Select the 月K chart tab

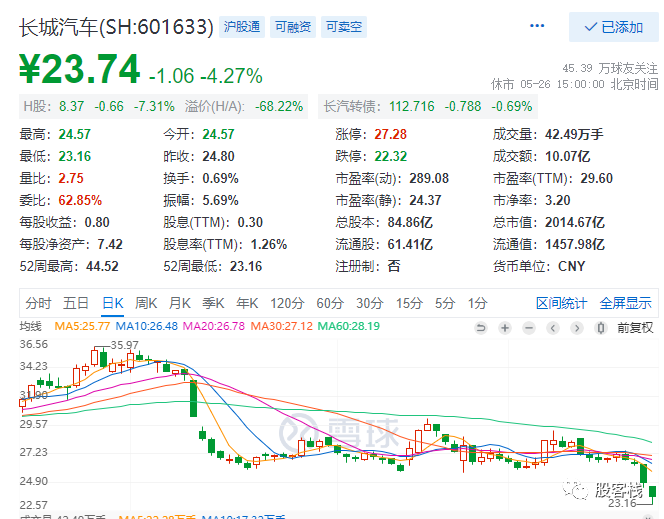click(180, 303)
